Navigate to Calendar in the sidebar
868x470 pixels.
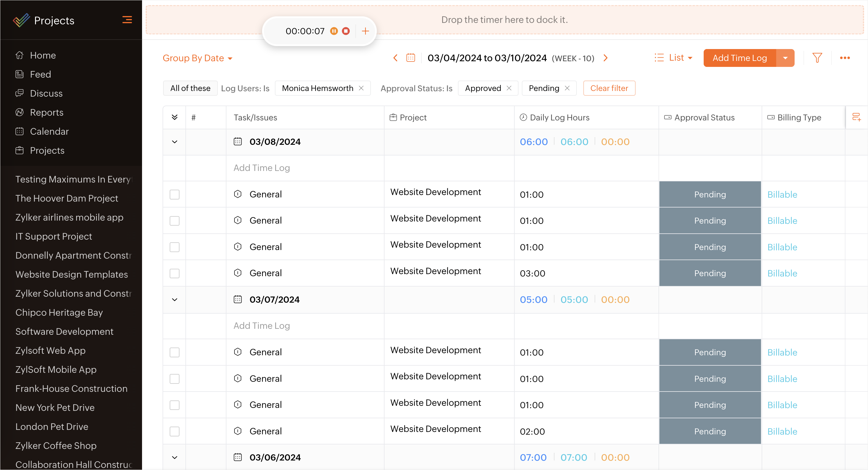[49, 131]
